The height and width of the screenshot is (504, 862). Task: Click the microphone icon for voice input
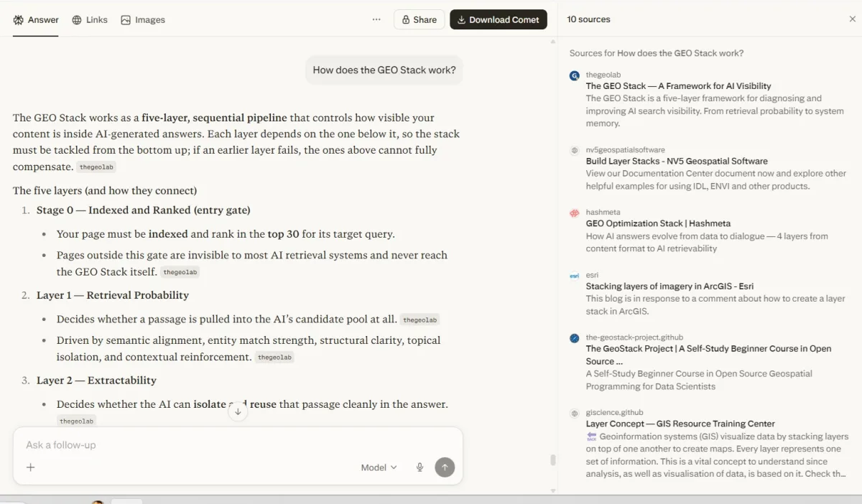click(x=420, y=467)
